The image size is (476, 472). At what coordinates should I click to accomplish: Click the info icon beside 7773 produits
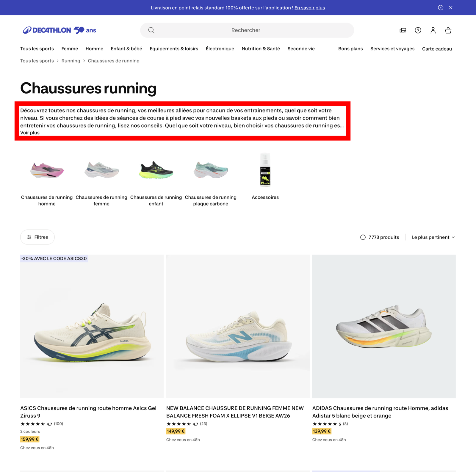pyautogui.click(x=363, y=237)
